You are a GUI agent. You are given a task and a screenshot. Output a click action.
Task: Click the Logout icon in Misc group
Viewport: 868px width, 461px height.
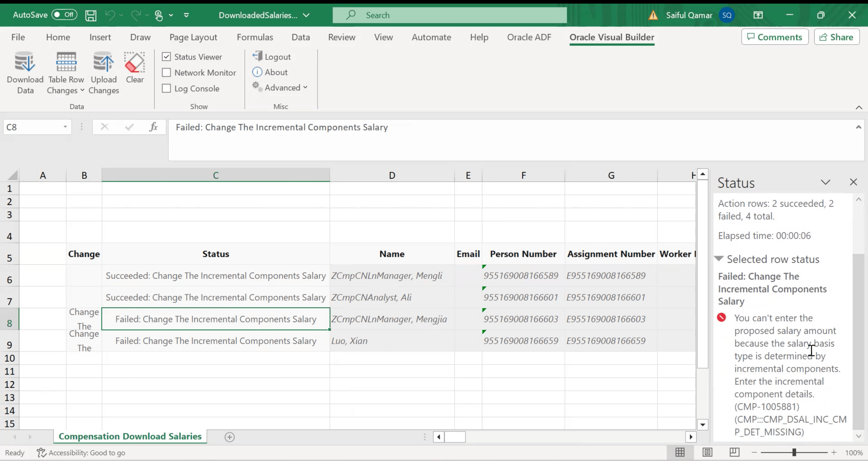(x=258, y=56)
